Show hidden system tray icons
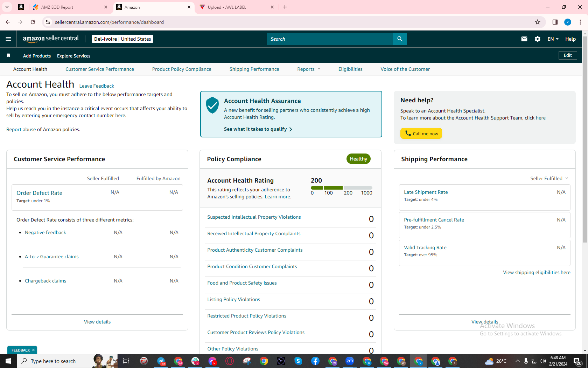Image resolution: width=588 pixels, height=368 pixels. (517, 361)
